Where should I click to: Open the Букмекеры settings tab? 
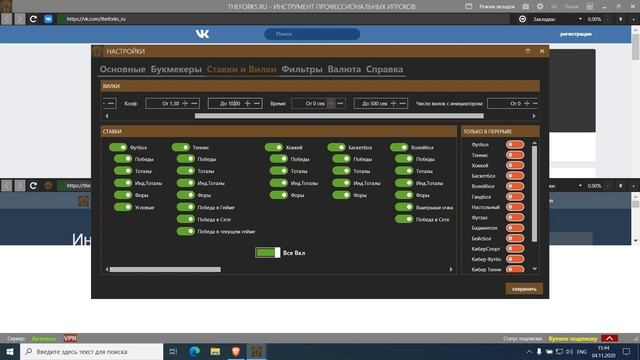(176, 69)
